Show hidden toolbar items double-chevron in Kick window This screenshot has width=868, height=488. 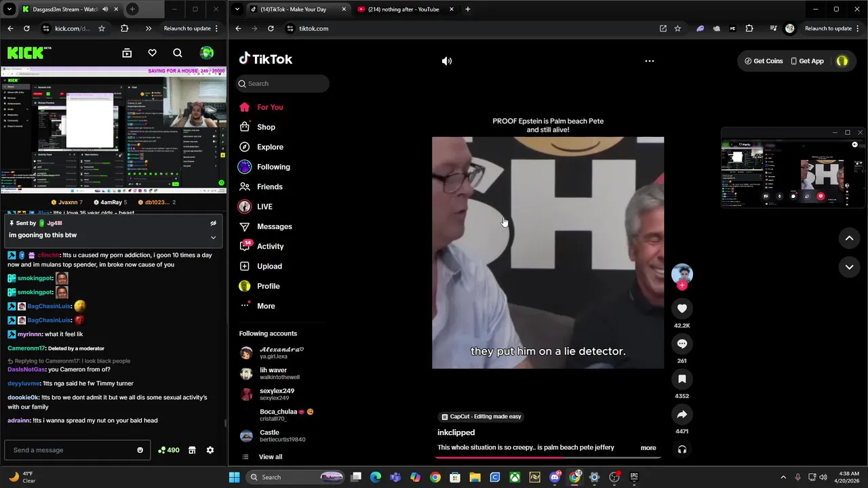148,28
